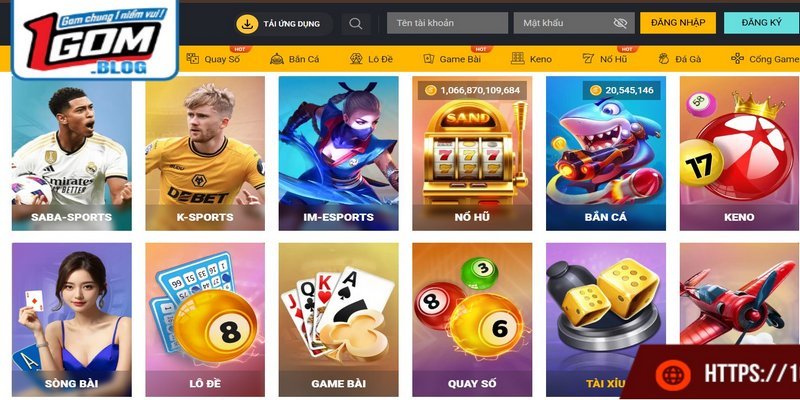Select the Đá Gà rooster icon
The width and height of the screenshot is (800, 400).
[663, 59]
